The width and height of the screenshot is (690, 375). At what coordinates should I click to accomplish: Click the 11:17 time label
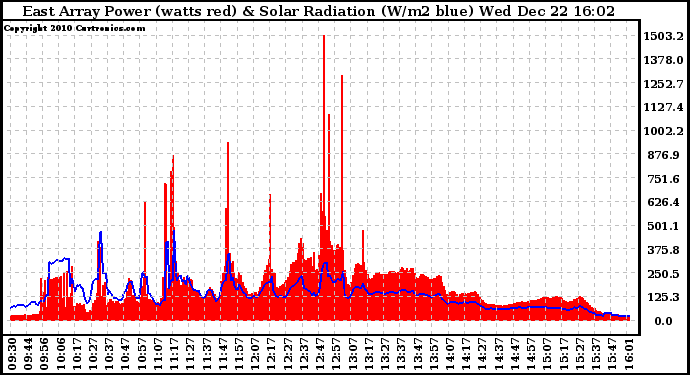tap(174, 354)
